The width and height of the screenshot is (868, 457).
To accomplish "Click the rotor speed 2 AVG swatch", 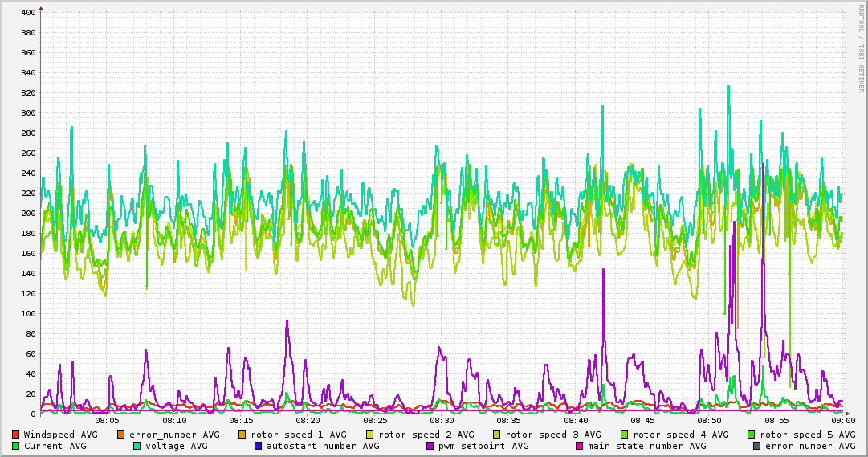I will 370,435.
